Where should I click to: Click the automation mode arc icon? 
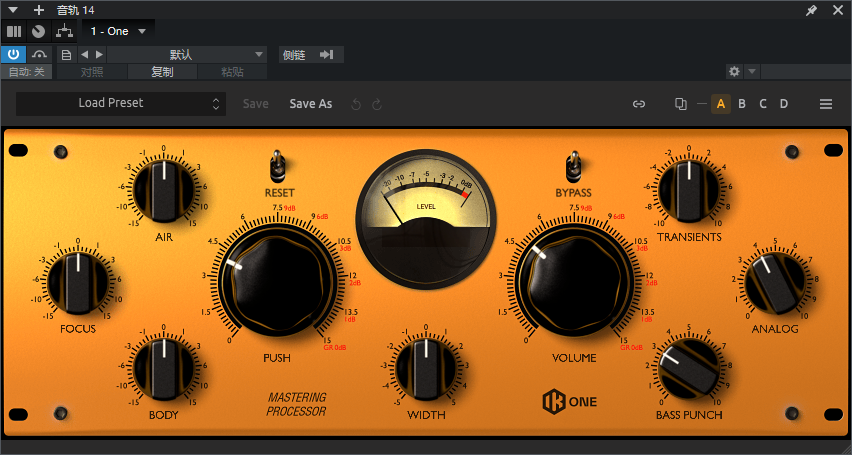point(39,54)
